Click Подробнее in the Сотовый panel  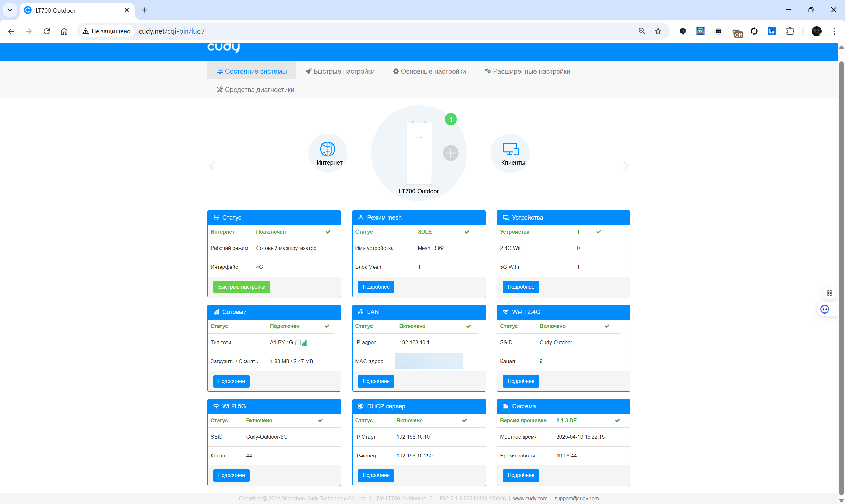(231, 381)
